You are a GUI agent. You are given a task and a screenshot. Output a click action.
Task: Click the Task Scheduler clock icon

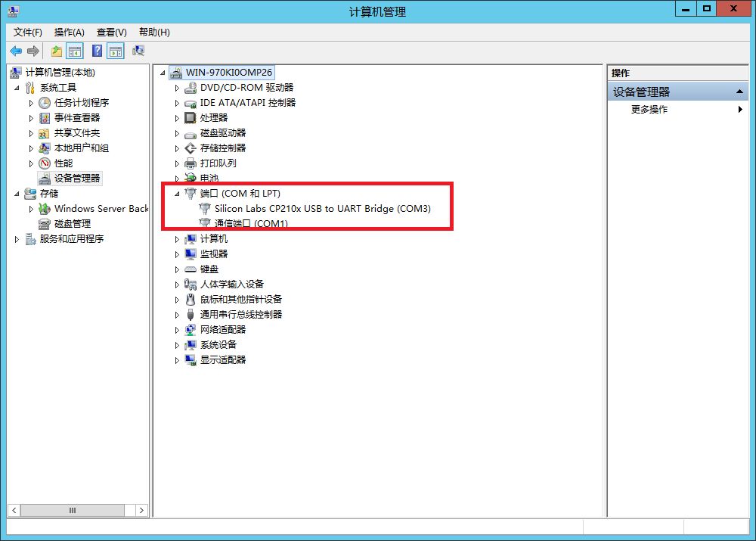coord(45,103)
